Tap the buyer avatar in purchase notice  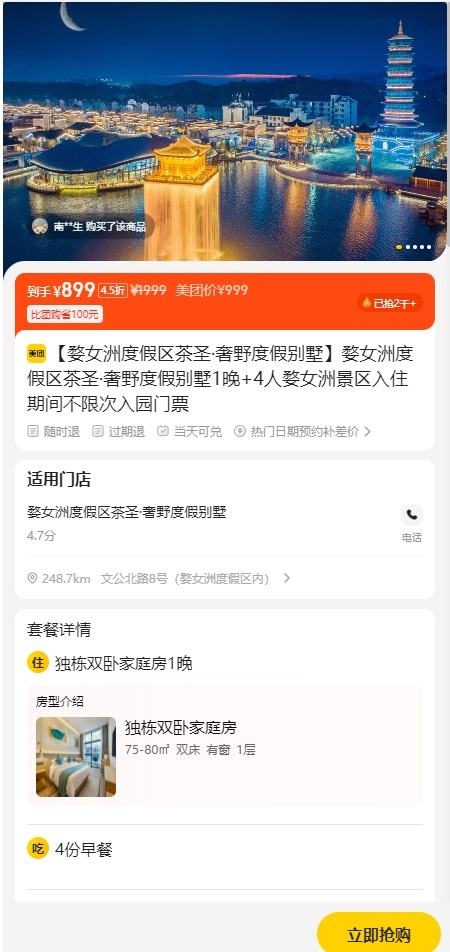click(40, 226)
